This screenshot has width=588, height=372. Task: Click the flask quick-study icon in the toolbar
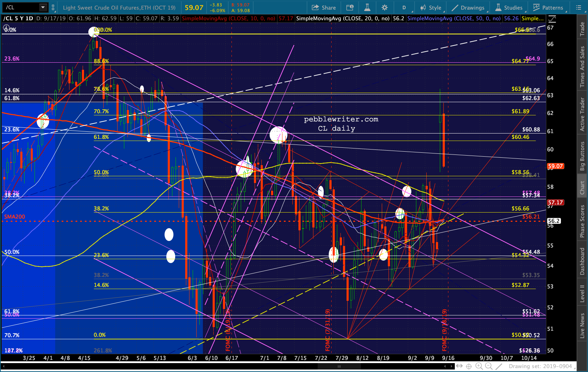point(367,7)
